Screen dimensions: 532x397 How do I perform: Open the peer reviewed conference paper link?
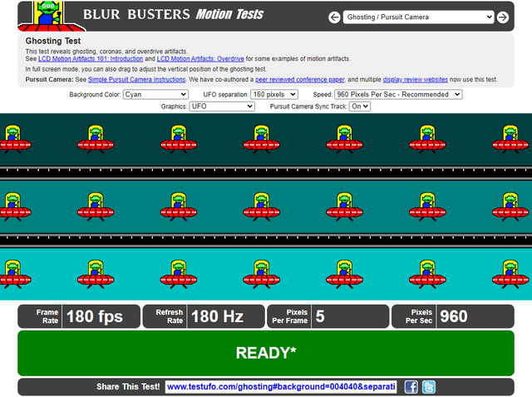(x=300, y=79)
